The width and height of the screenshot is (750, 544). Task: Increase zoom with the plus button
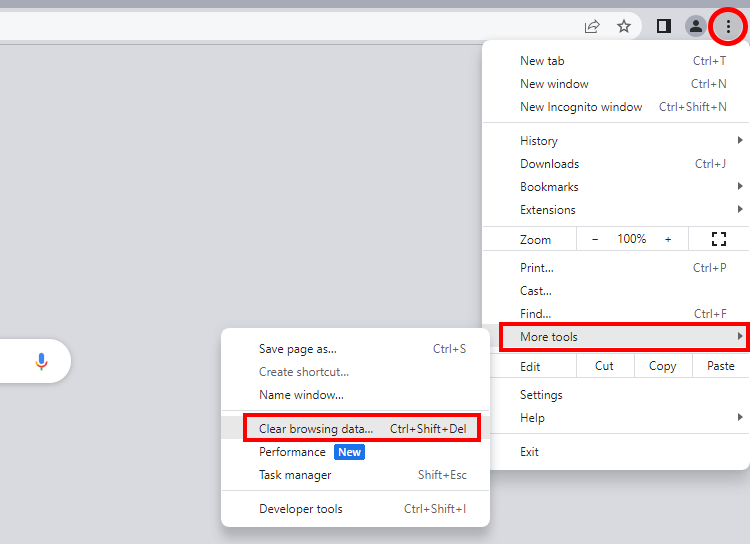click(x=668, y=239)
